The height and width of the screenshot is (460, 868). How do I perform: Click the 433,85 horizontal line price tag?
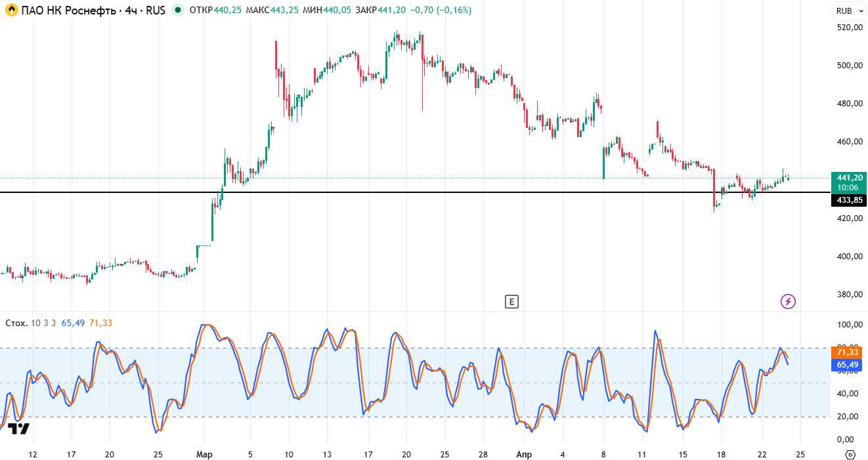point(848,200)
